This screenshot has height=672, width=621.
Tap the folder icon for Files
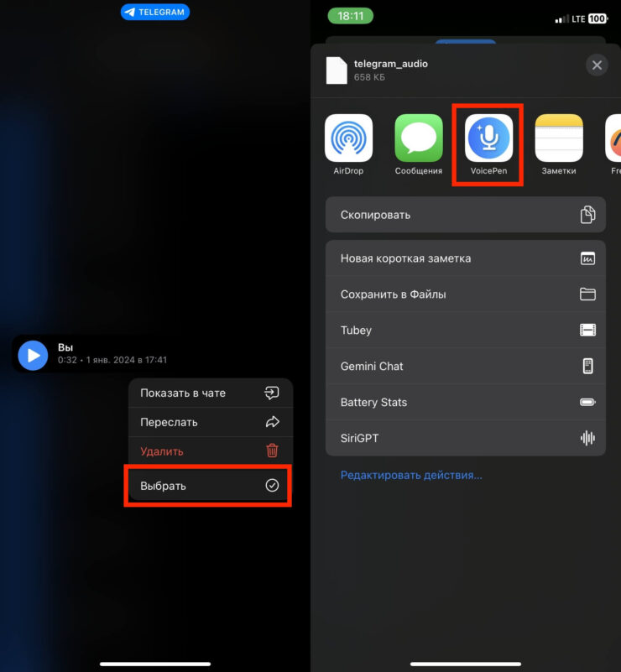pyautogui.click(x=587, y=294)
